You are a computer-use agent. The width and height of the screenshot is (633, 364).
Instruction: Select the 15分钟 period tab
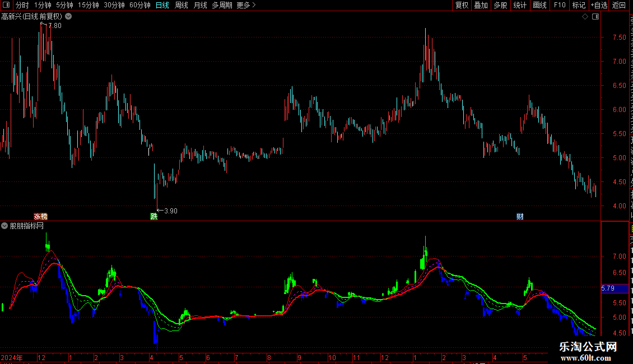pyautogui.click(x=89, y=5)
